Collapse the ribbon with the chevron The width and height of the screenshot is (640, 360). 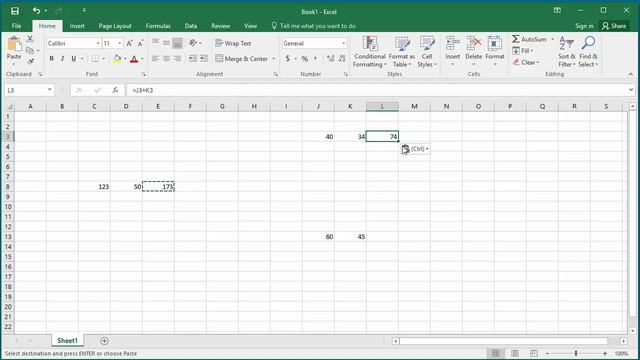click(x=631, y=74)
